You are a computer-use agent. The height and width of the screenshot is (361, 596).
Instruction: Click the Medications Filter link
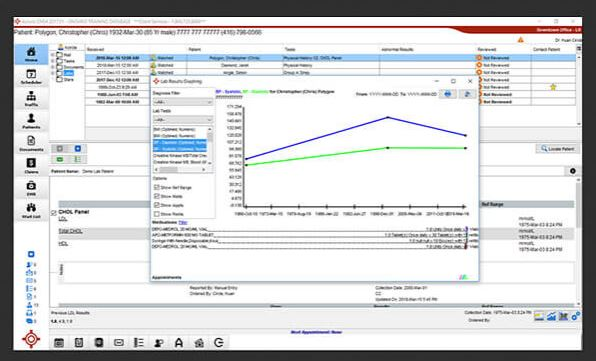[183, 222]
